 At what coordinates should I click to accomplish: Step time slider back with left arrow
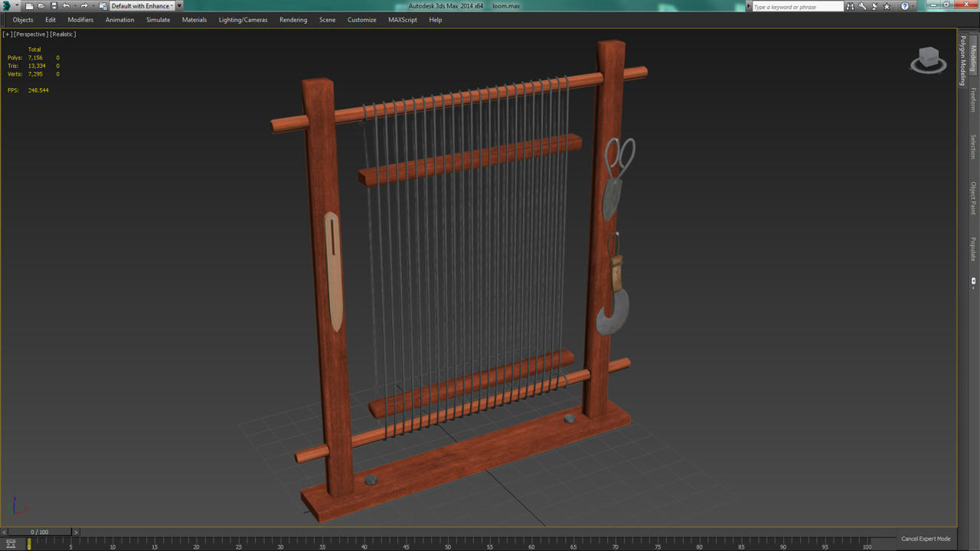pos(4,532)
